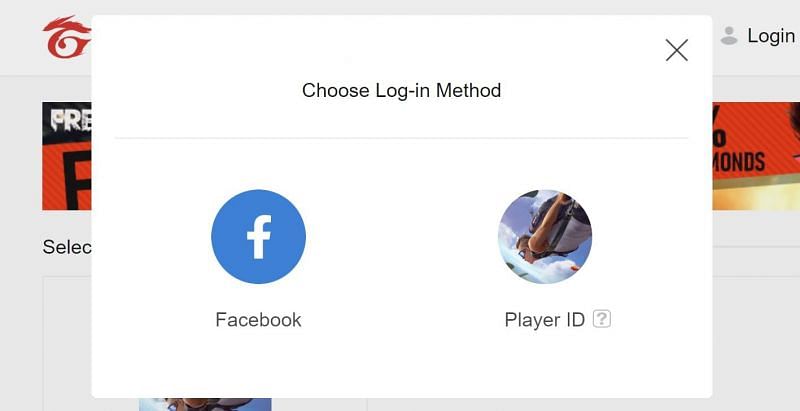
Task: Select the Player ID skydiver avatar icon
Action: pos(545,237)
